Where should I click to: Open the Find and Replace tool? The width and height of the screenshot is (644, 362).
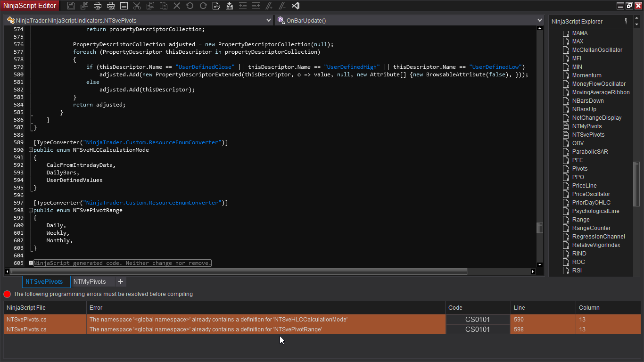[x=216, y=6]
